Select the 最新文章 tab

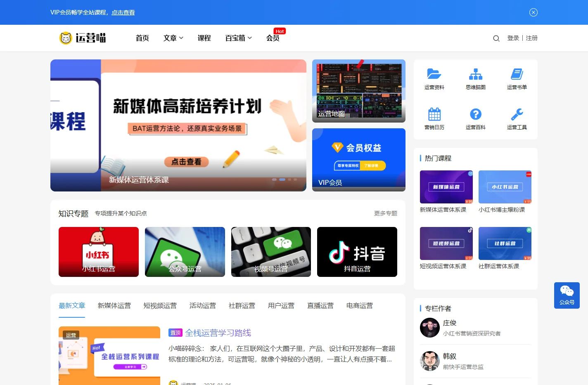click(72, 306)
